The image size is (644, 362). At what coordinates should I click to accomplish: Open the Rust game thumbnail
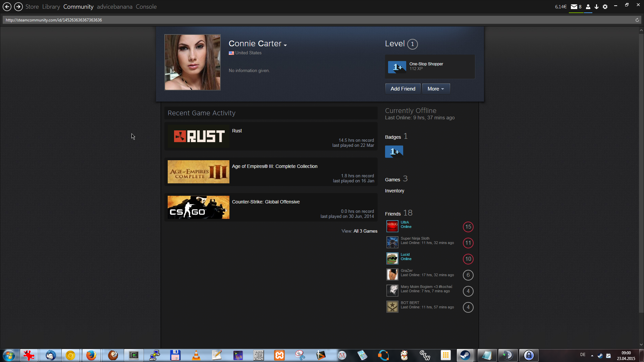(199, 136)
